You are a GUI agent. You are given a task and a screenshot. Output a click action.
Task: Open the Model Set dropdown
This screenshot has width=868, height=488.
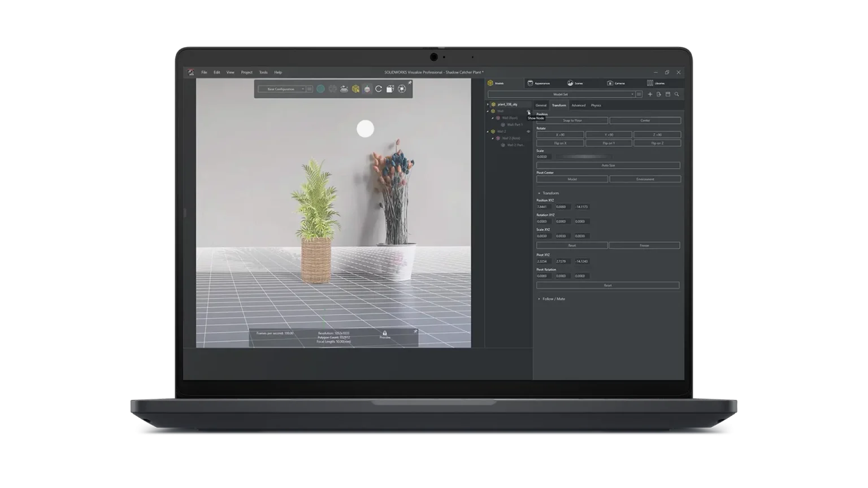coord(561,94)
